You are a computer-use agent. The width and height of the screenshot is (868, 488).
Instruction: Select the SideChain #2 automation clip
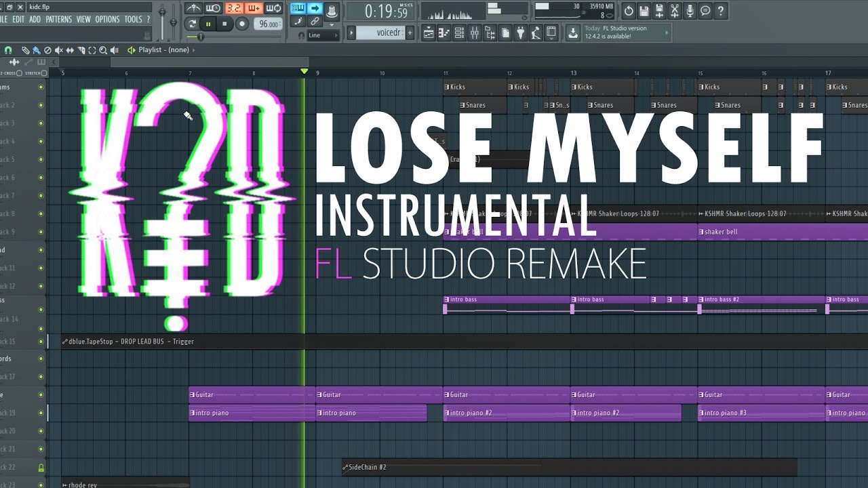(570, 467)
